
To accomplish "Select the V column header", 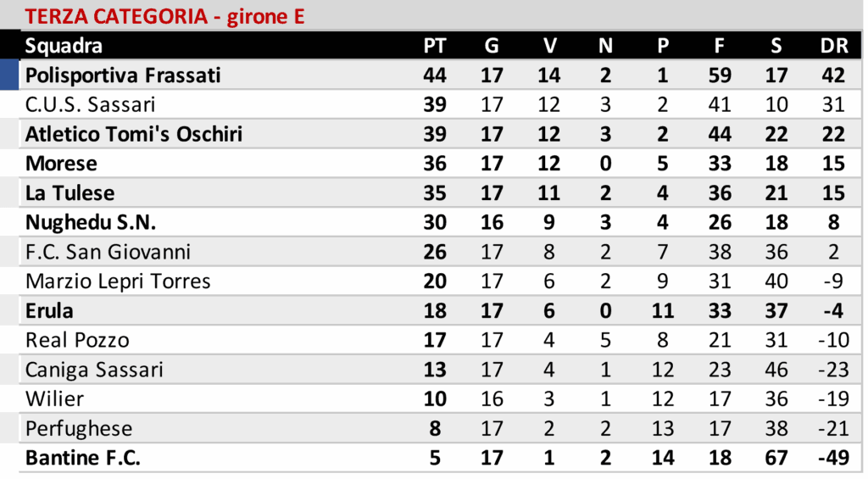I will coord(548,46).
